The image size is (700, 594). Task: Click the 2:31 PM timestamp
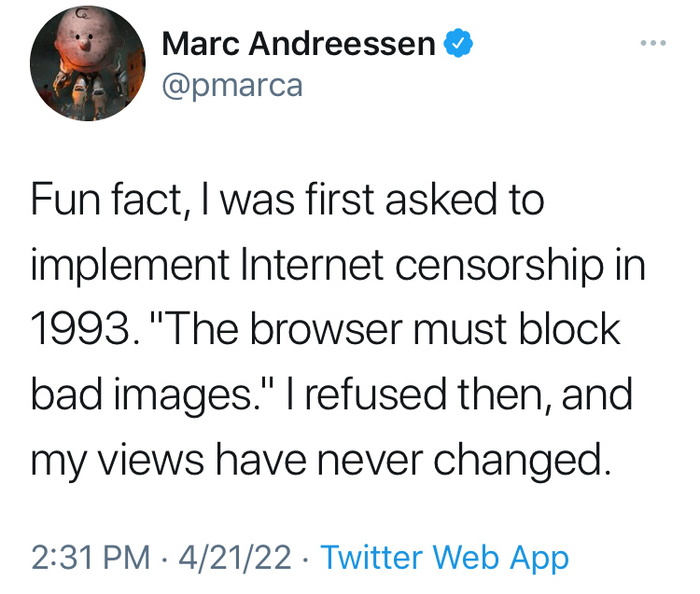(x=88, y=557)
